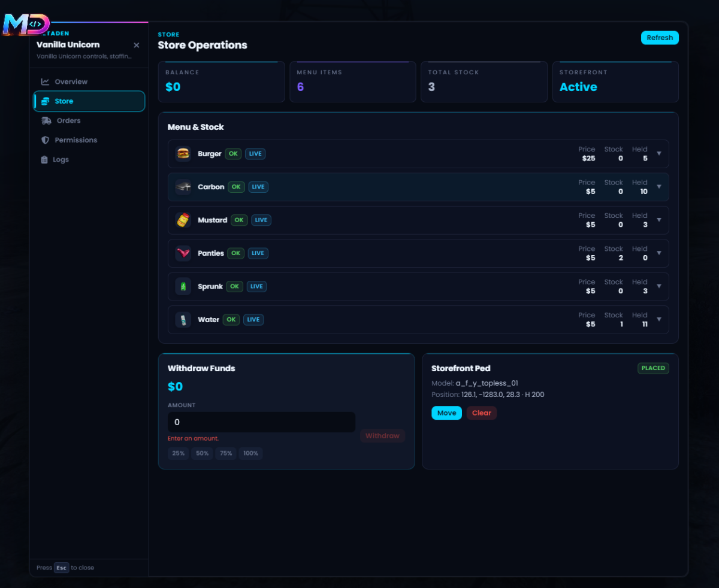The width and height of the screenshot is (719, 588).
Task: Click the Withdraw button
Action: (x=382, y=436)
